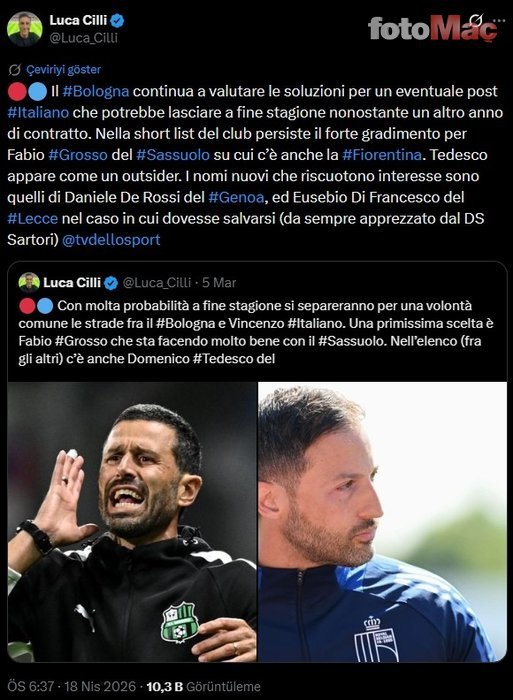The image size is (513, 700).
Task: Open the #Italiano hashtag
Action: [38, 112]
